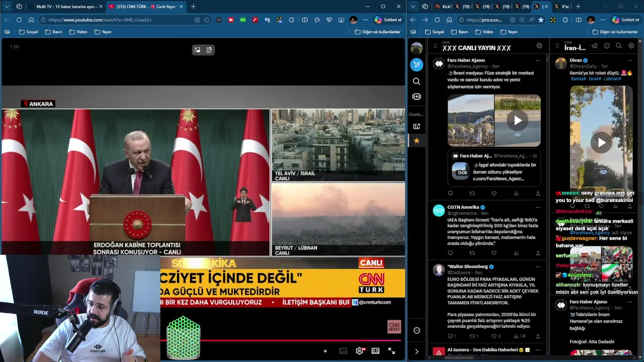
Task: Open Yayın bookmarks folder in left window
Action: pos(103,32)
